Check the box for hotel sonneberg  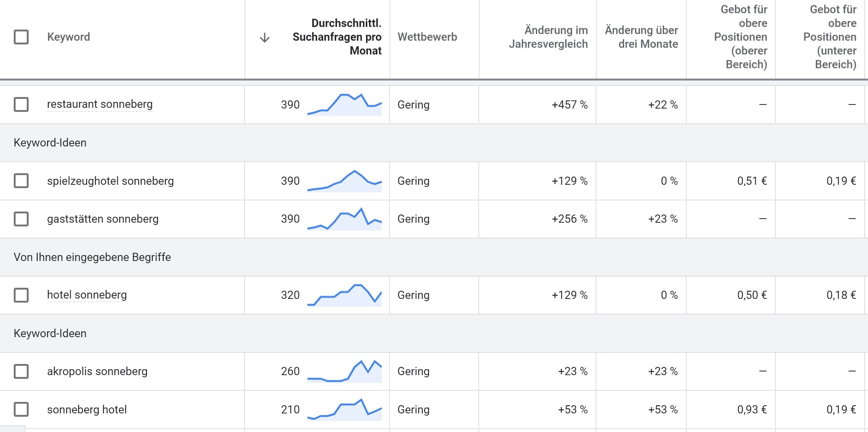(x=21, y=295)
